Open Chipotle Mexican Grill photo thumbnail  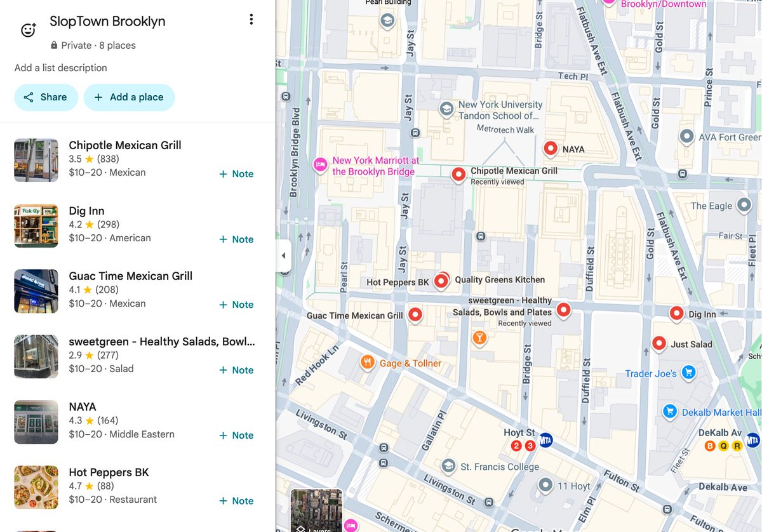point(36,161)
